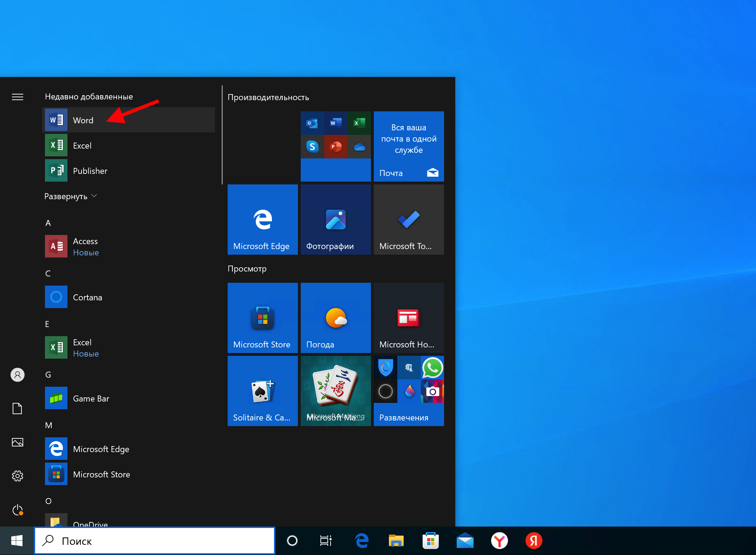Launch Microsoft Edge from the taskbar

coord(362,541)
